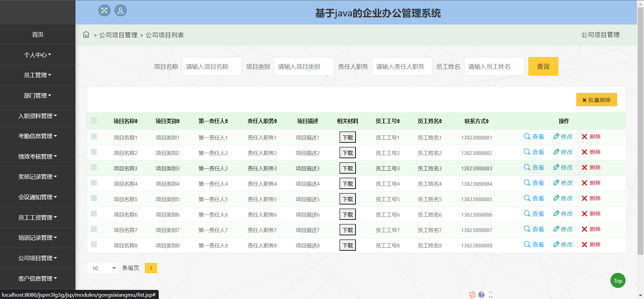The image size is (644, 299).
Task: Delete the 项目名称4 row
Action: 591,183
